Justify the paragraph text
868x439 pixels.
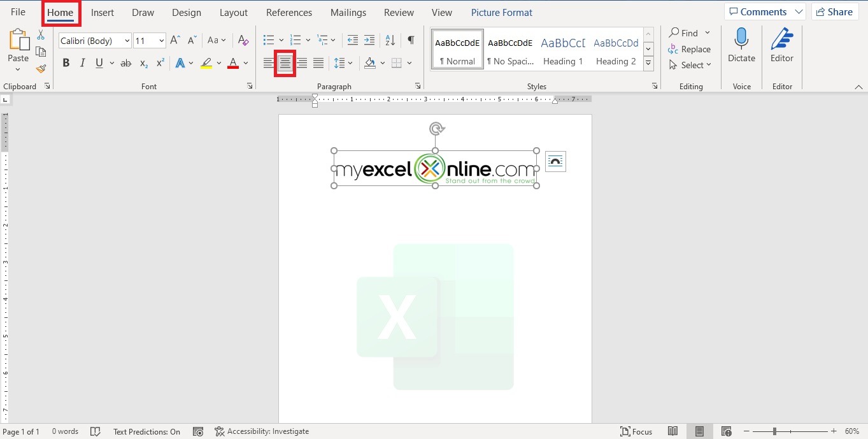pyautogui.click(x=318, y=63)
